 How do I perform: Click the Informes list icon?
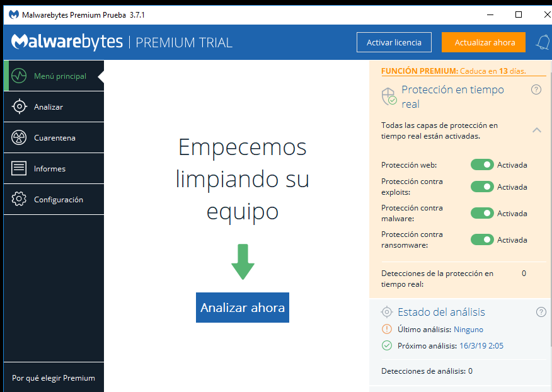(x=20, y=169)
